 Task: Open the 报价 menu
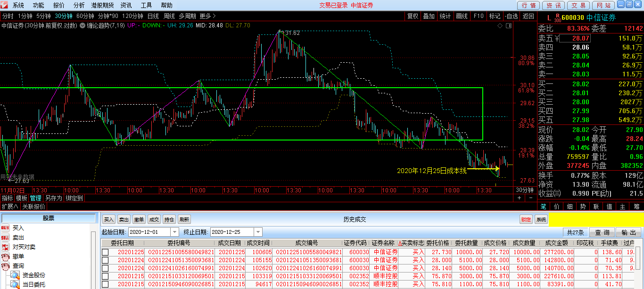click(59, 5)
